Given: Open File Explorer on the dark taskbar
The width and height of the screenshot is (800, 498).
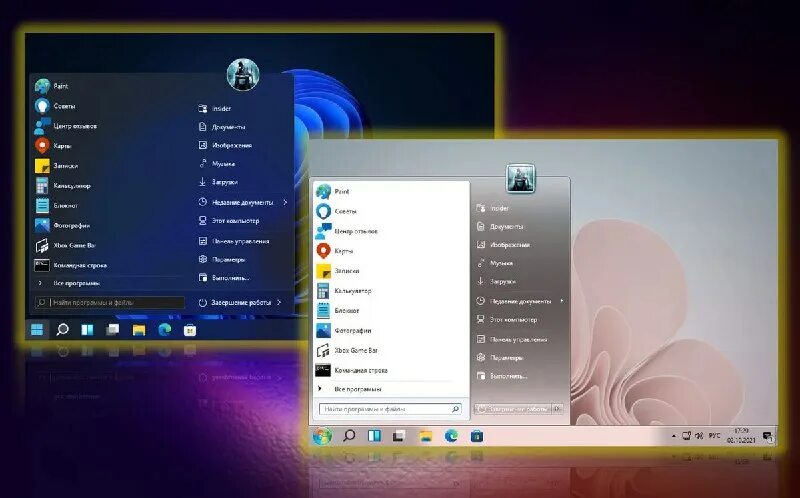Looking at the screenshot, I should [x=139, y=330].
